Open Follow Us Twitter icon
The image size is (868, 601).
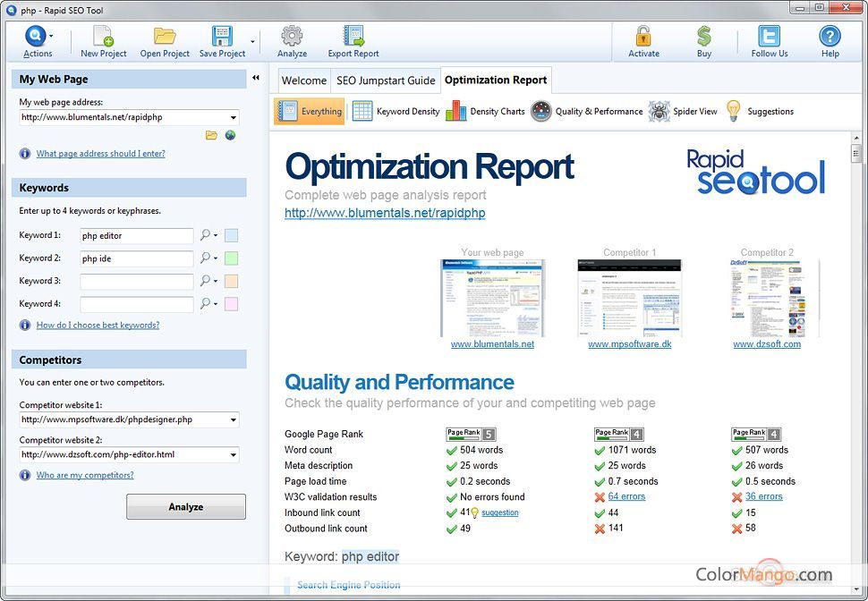(769, 37)
